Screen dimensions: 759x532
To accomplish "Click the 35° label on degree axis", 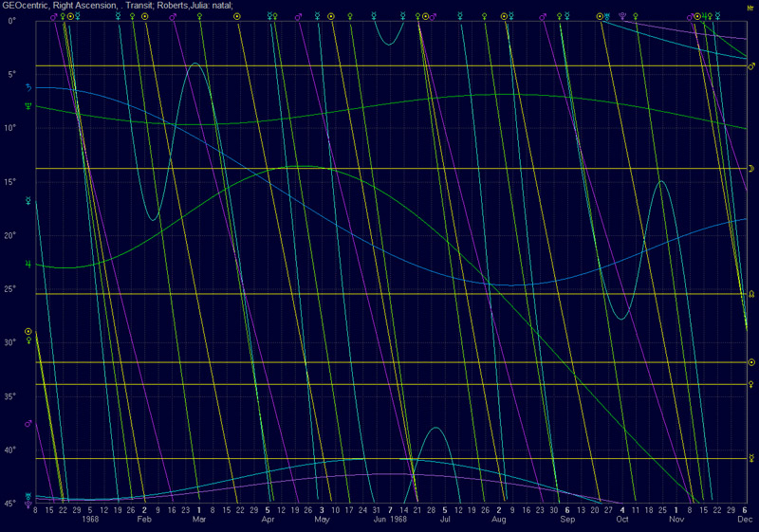I will 12,396.
